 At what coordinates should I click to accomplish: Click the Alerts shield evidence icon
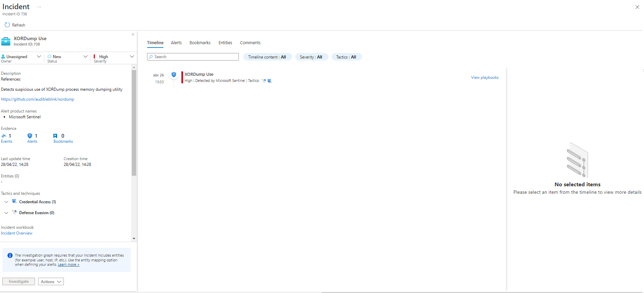click(30, 136)
